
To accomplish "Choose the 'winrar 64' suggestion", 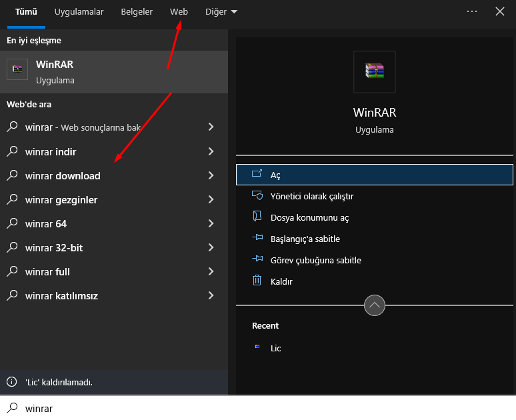I will click(114, 223).
